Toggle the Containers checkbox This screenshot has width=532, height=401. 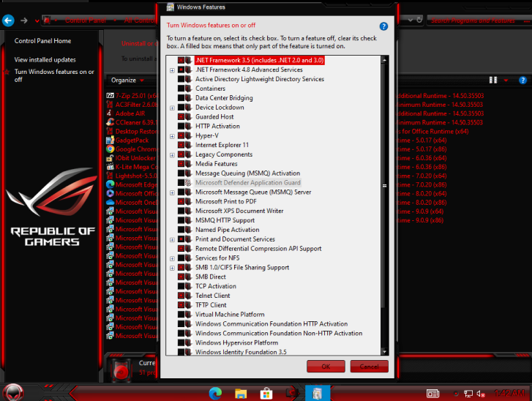[x=181, y=89]
